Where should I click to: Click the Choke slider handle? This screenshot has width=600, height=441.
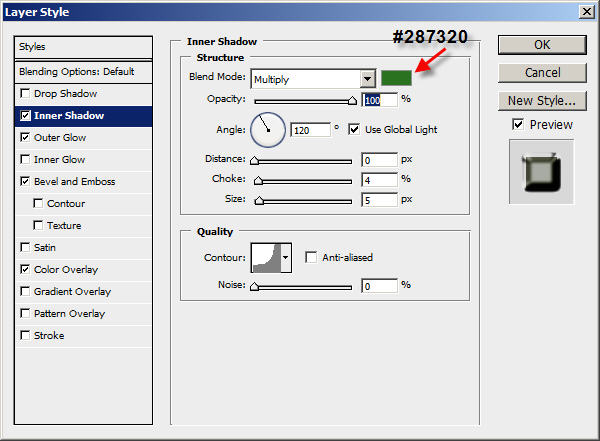pyautogui.click(x=259, y=180)
